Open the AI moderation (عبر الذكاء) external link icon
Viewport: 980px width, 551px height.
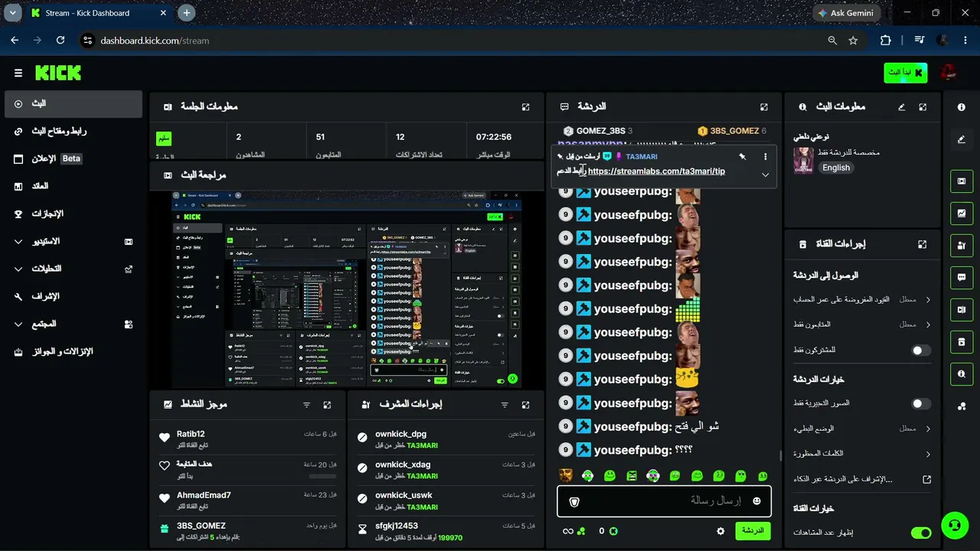click(927, 480)
